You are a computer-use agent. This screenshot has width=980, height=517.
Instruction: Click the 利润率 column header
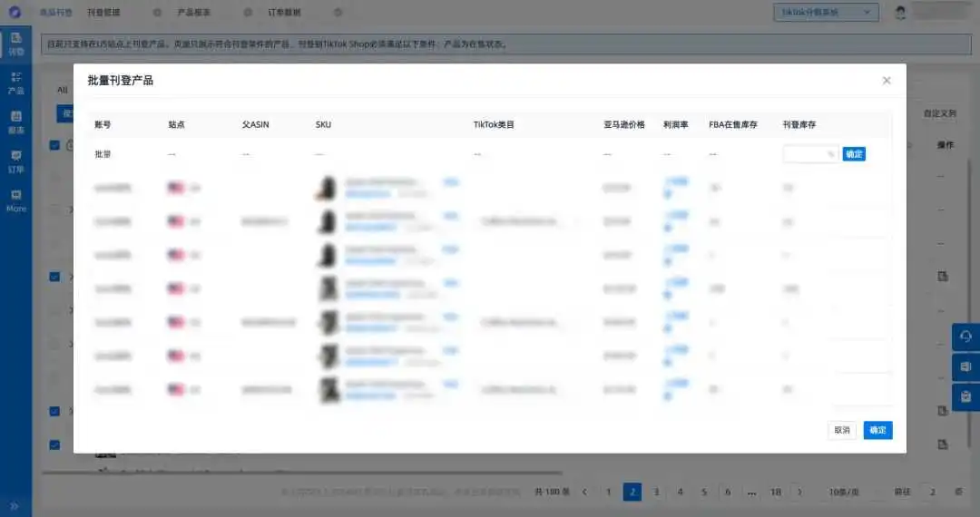(x=676, y=125)
